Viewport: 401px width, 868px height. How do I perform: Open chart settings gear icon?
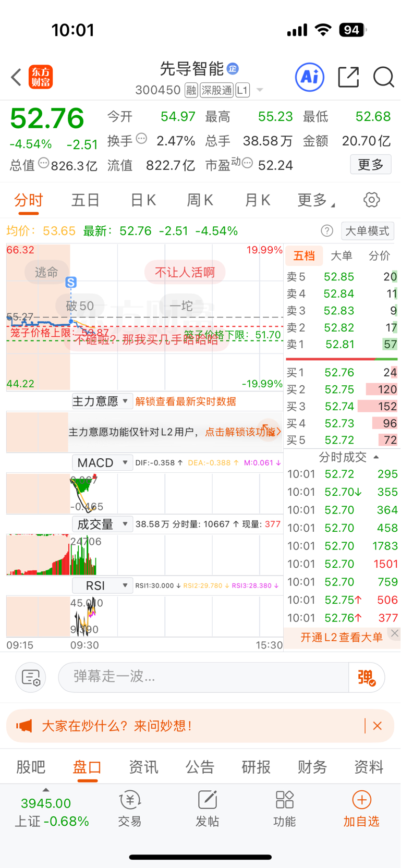pyautogui.click(x=371, y=200)
